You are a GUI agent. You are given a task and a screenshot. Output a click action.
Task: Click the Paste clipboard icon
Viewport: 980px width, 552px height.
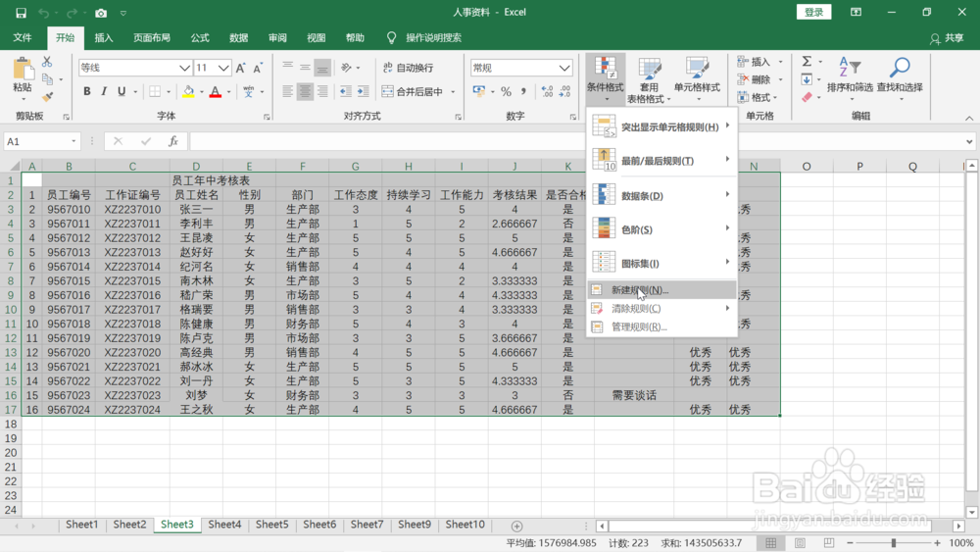(x=24, y=69)
